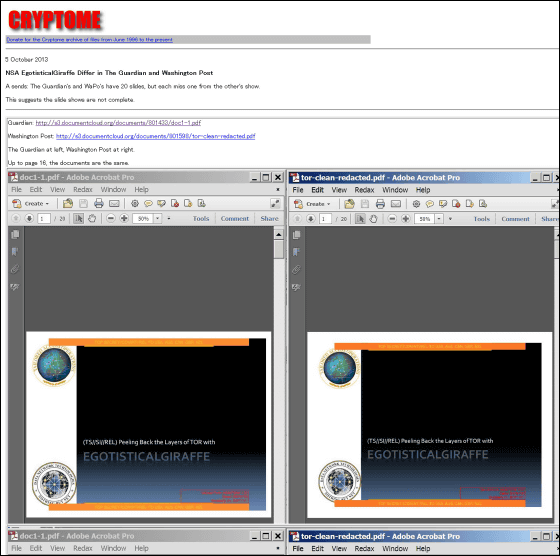Open toolbar options arrow after zoom in tor-clean-redacted.pdf

pos(450,219)
